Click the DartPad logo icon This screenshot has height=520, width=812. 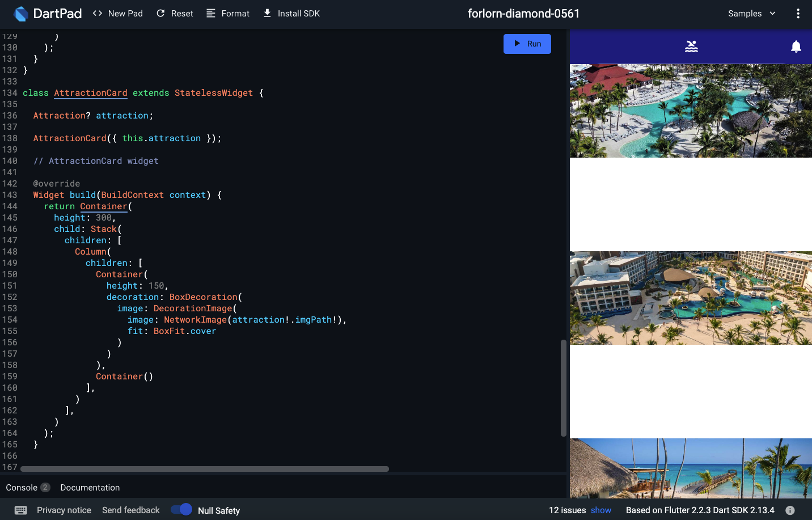(x=21, y=14)
